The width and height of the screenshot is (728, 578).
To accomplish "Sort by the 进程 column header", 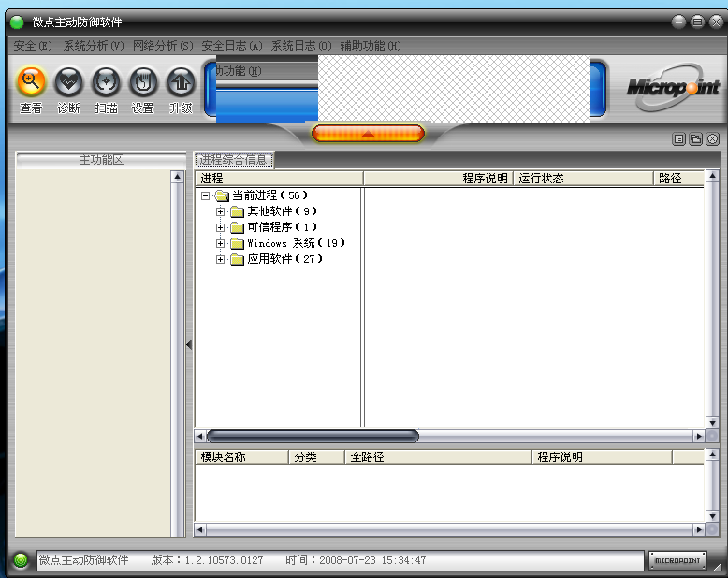I will click(279, 178).
